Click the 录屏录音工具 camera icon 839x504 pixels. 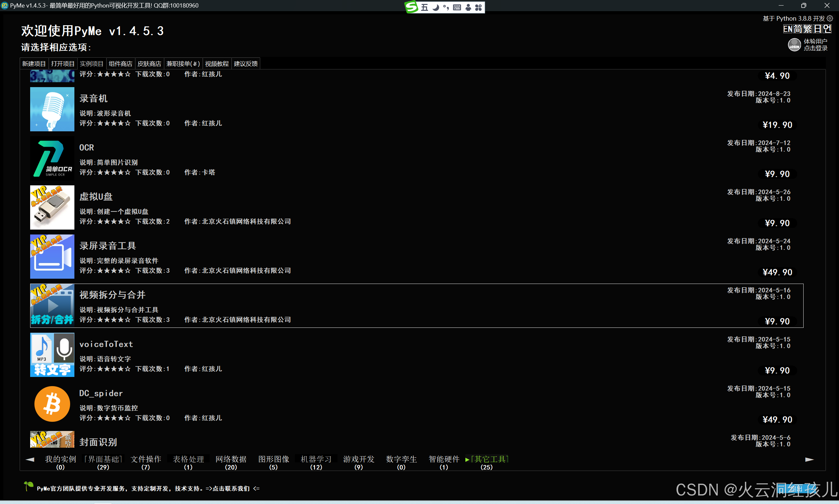pos(52,257)
